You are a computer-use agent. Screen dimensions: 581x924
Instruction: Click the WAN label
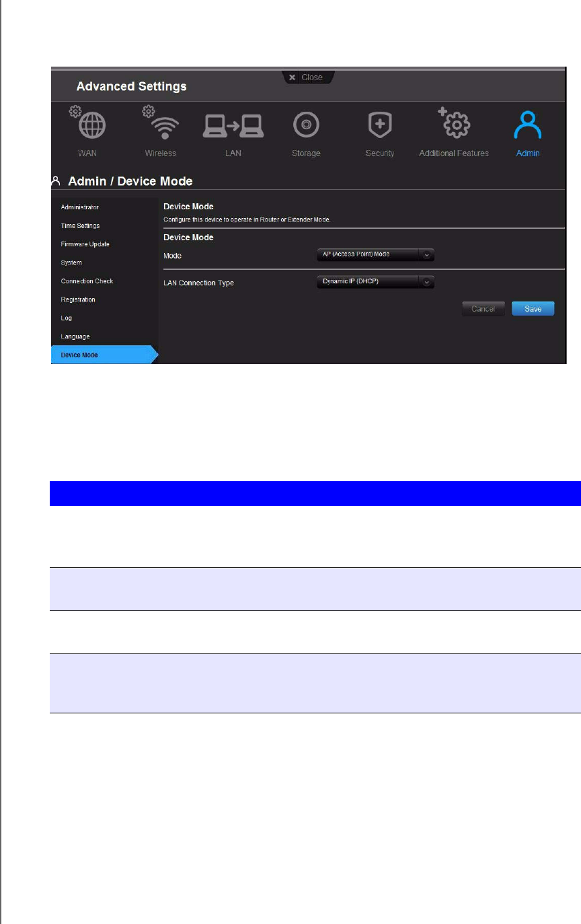pos(87,153)
